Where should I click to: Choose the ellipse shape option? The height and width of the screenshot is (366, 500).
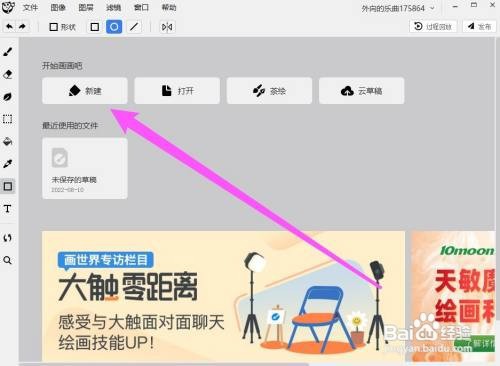[x=114, y=27]
